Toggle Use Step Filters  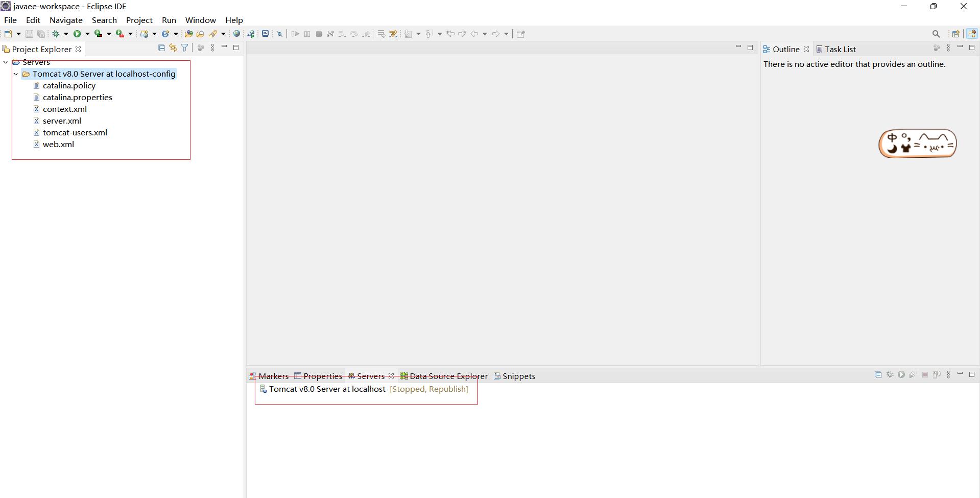[393, 34]
